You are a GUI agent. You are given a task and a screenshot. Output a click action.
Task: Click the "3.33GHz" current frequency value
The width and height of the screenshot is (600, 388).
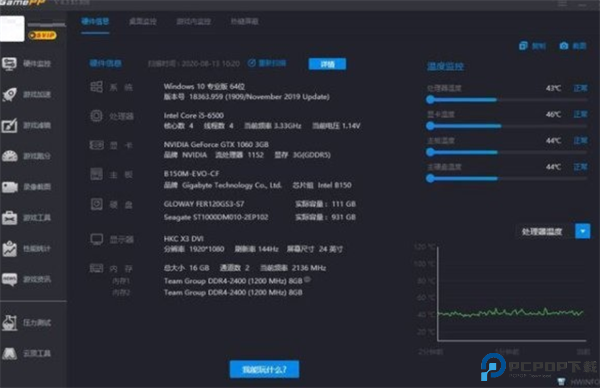coord(287,126)
